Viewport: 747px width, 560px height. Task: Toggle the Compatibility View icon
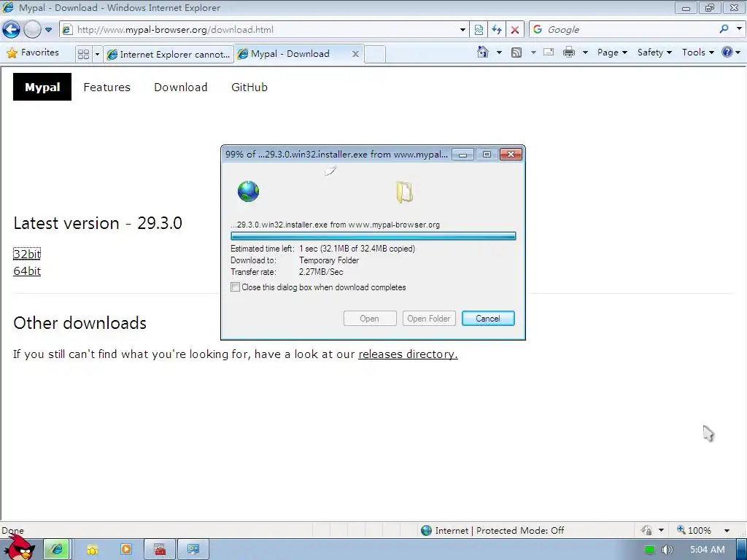point(479,29)
